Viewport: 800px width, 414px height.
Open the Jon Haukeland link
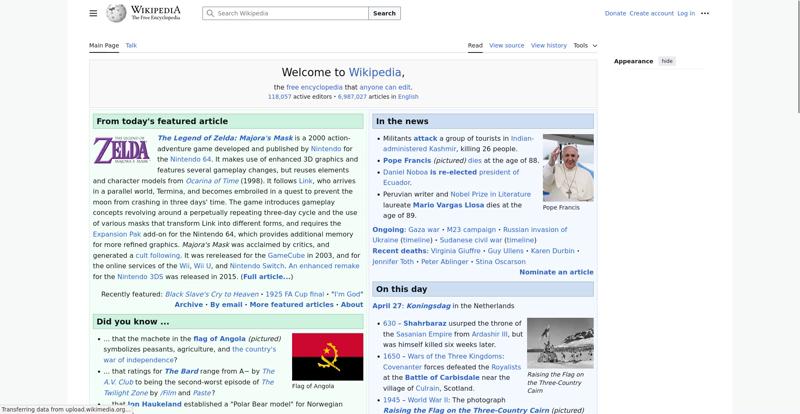154,404
